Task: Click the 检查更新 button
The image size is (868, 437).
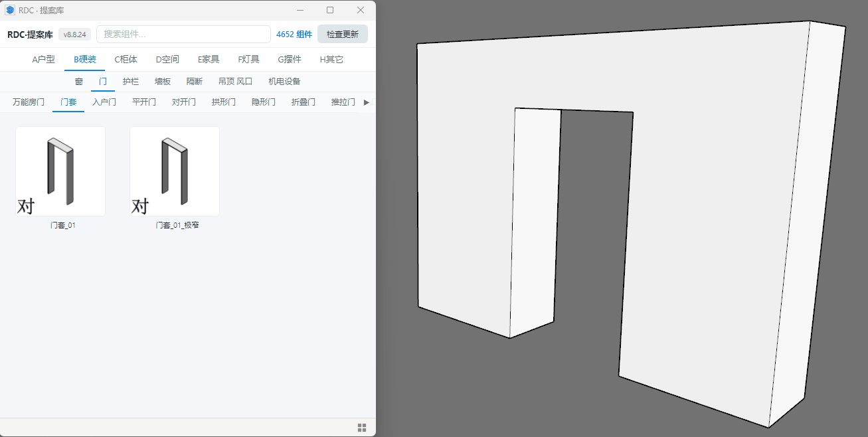Action: (x=343, y=35)
